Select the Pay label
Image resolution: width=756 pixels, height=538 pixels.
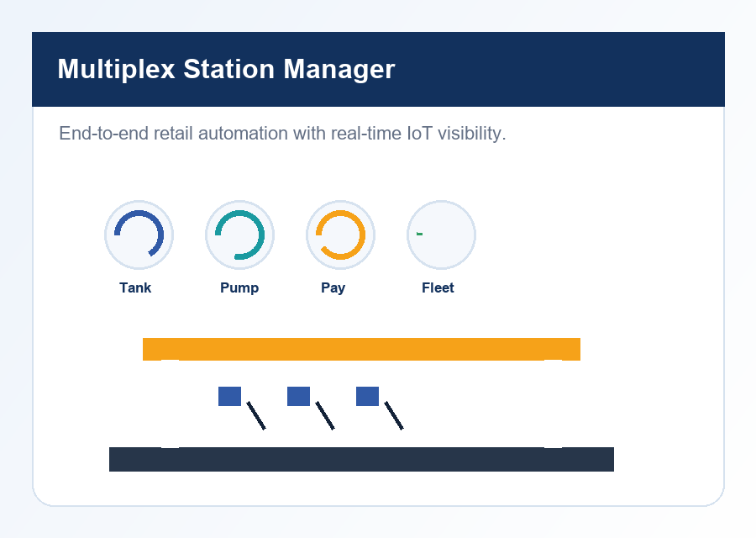333,287
